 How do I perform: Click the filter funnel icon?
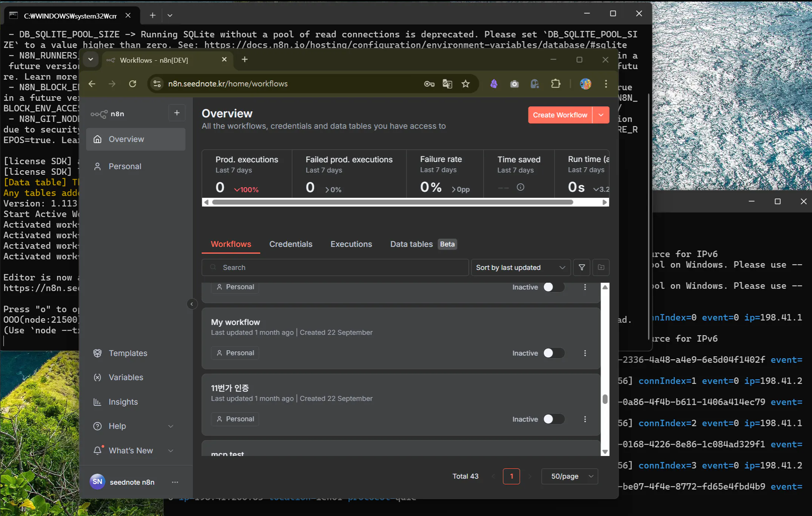pos(582,267)
